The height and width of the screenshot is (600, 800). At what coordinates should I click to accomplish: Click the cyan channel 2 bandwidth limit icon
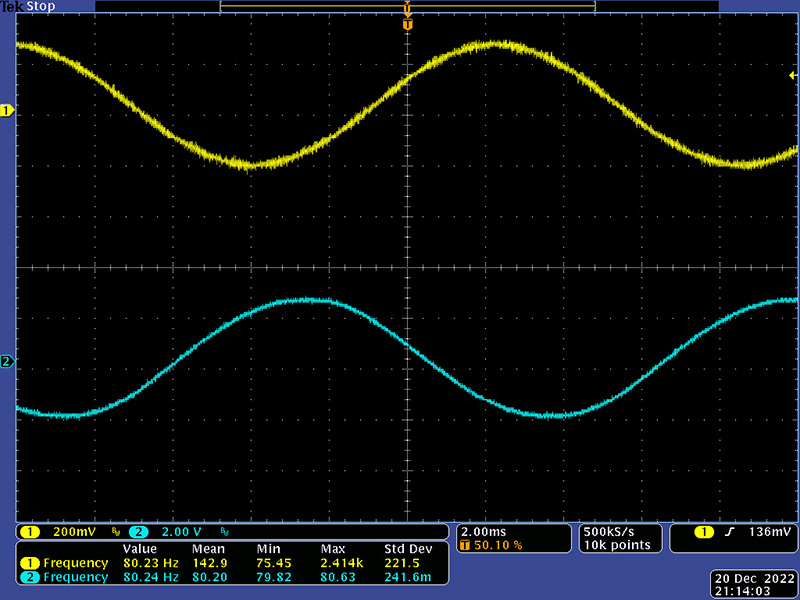pos(224,532)
